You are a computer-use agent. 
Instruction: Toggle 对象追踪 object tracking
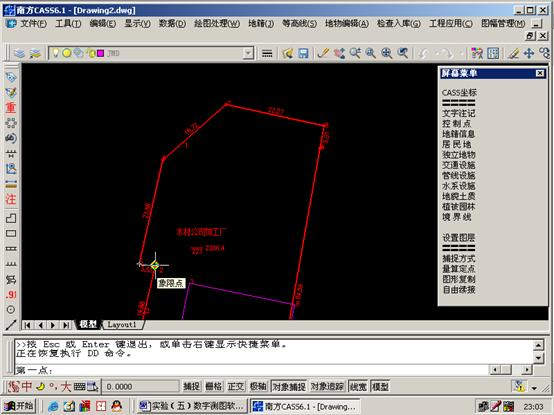click(327, 387)
